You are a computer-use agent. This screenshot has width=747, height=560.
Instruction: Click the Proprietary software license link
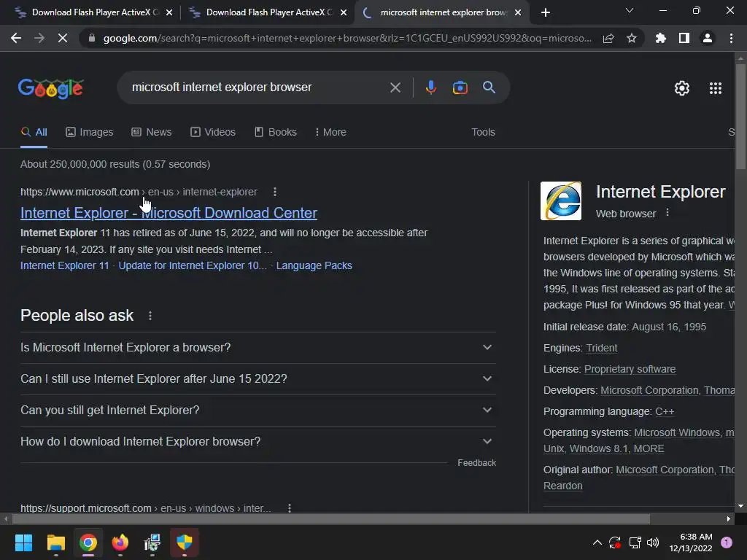[630, 369]
